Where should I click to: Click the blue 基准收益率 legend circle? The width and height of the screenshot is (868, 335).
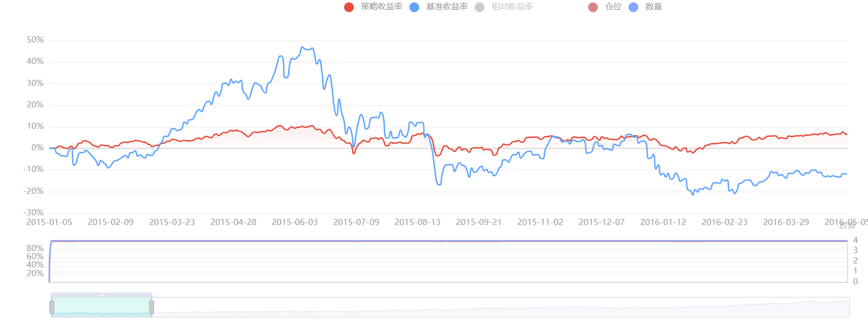click(415, 7)
